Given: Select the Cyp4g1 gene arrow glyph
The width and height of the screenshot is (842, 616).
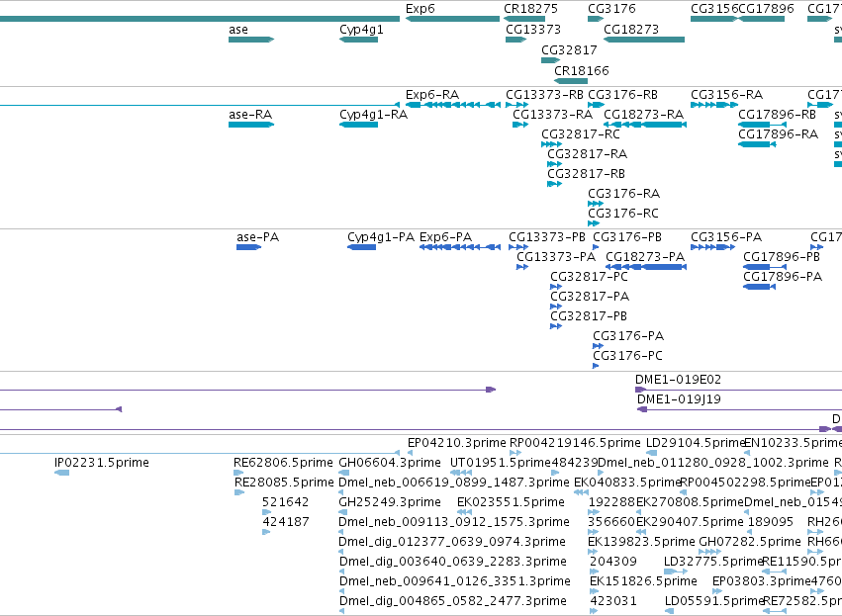Looking at the screenshot, I should tap(359, 40).
